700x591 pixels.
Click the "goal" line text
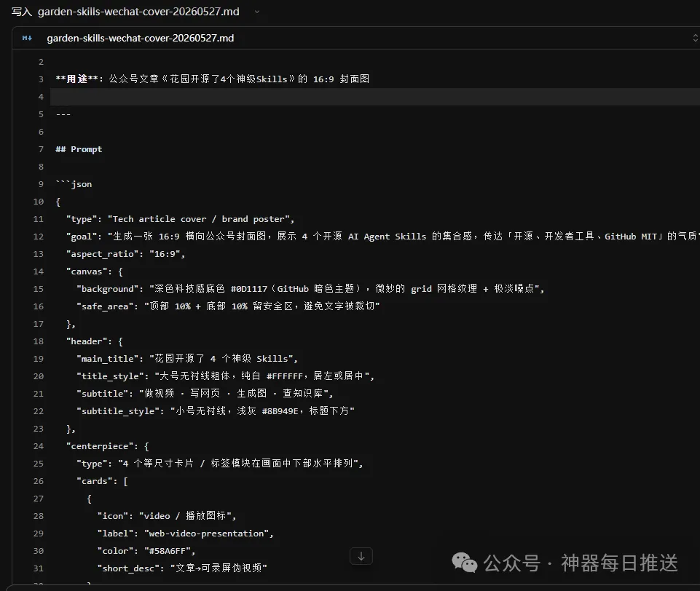(x=382, y=237)
